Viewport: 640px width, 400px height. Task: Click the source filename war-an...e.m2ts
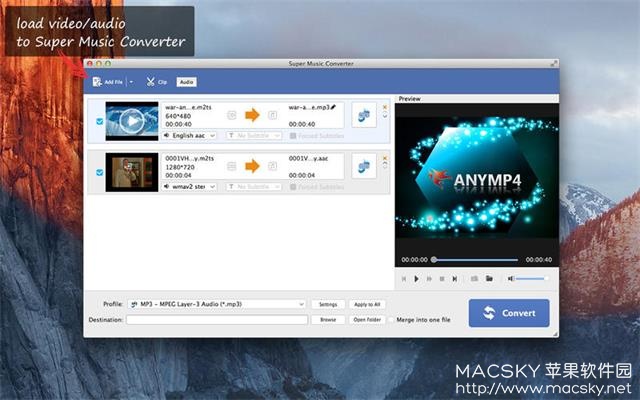click(x=188, y=107)
